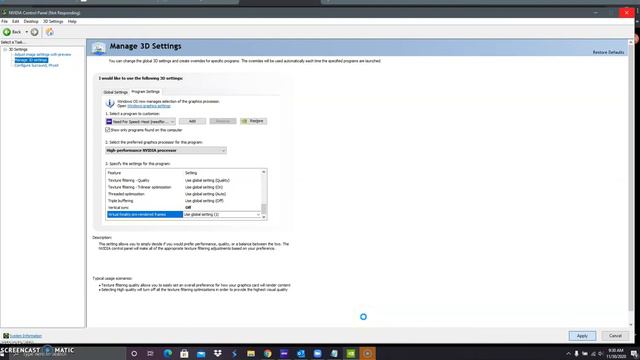Viewport: 640px width, 360px height.
Task: Open the Desktop menu
Action: (x=31, y=21)
